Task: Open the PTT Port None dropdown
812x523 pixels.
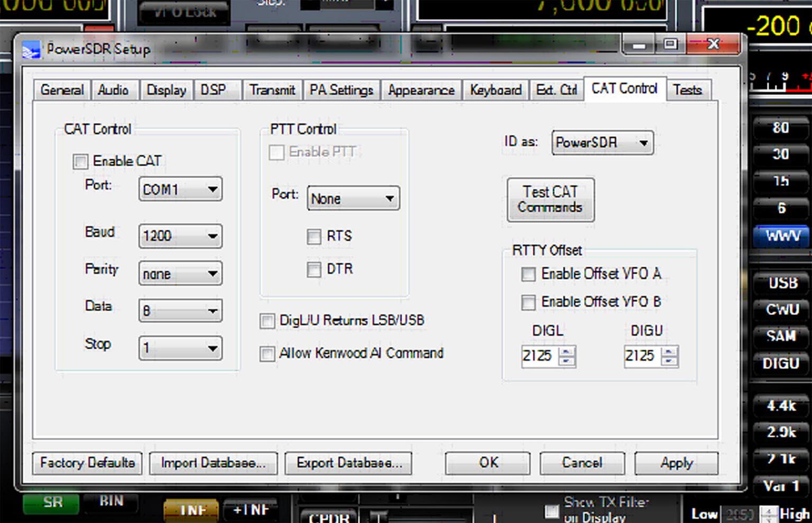Action: pos(353,199)
